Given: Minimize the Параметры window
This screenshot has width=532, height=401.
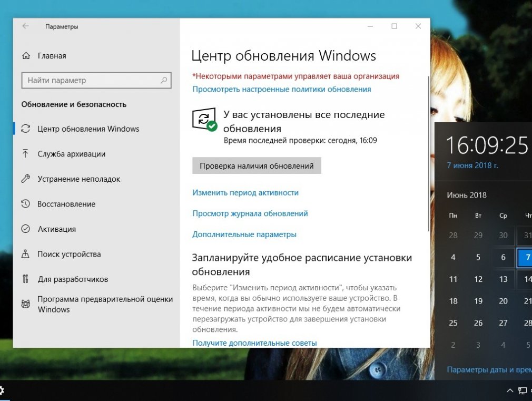Looking at the screenshot, I should pos(370,26).
